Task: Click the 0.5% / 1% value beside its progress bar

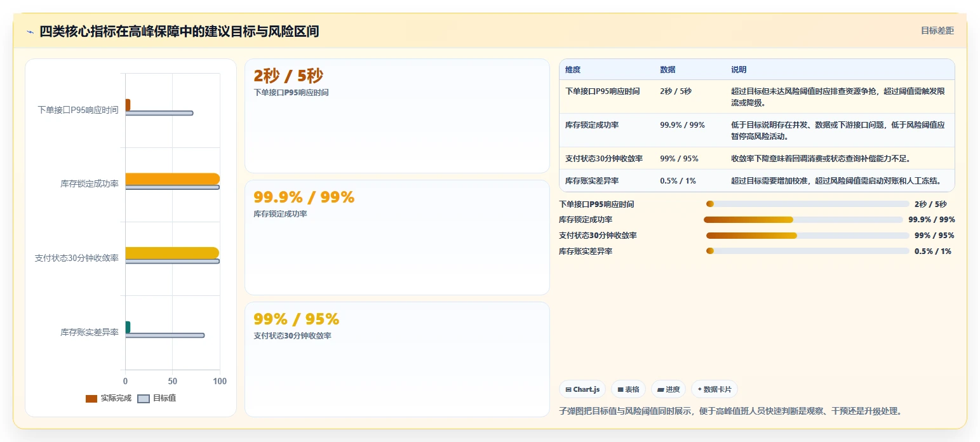Action: click(933, 251)
